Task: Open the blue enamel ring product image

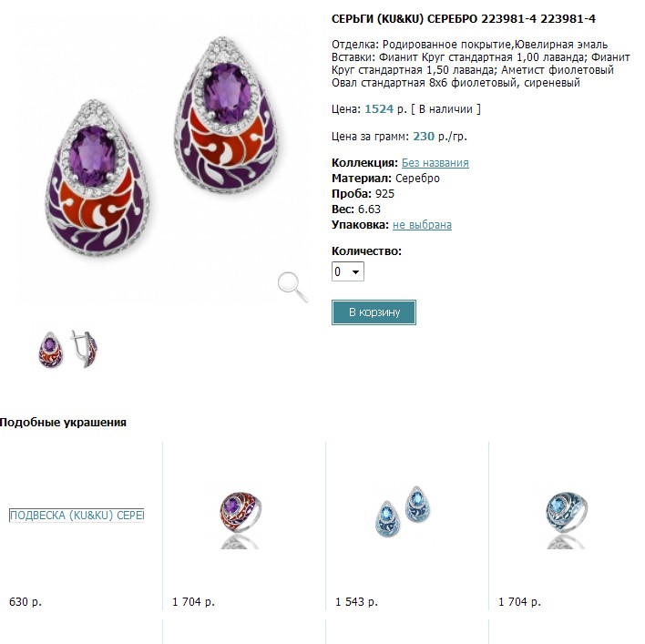Action: (x=567, y=520)
